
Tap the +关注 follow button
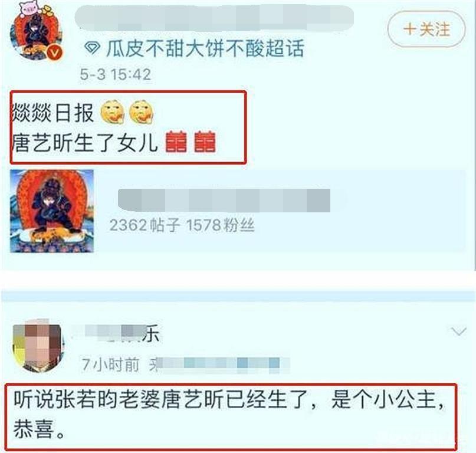tap(426, 29)
